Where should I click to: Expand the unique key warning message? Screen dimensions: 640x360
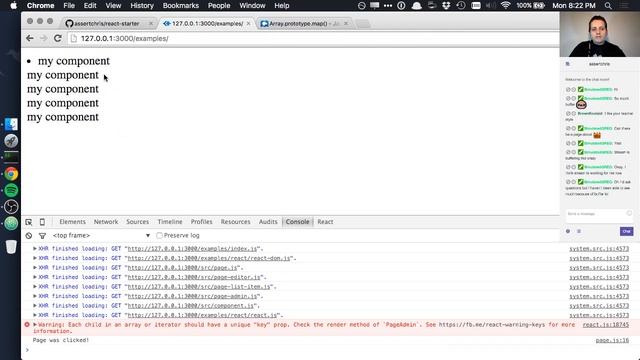(35, 325)
